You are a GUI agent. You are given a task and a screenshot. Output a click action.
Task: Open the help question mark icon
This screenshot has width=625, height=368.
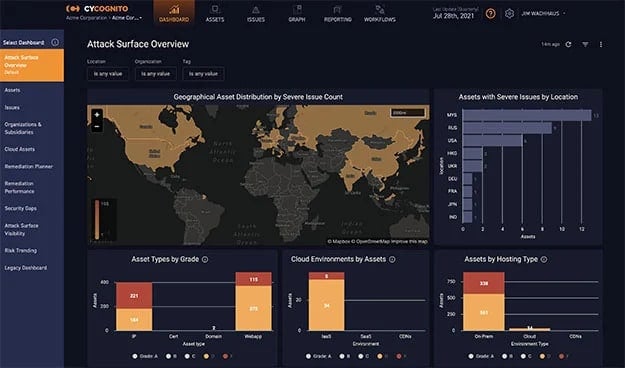pyautogui.click(x=490, y=14)
